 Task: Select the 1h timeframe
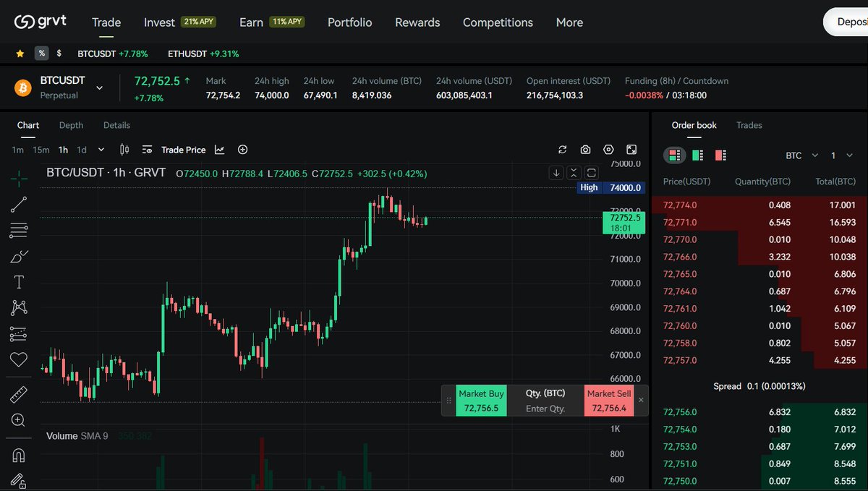[64, 150]
